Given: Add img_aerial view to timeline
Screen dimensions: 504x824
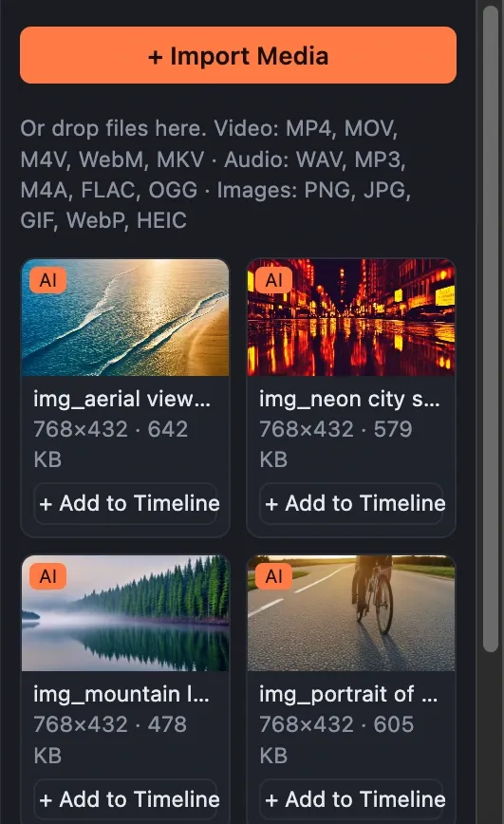Looking at the screenshot, I should click(125, 503).
